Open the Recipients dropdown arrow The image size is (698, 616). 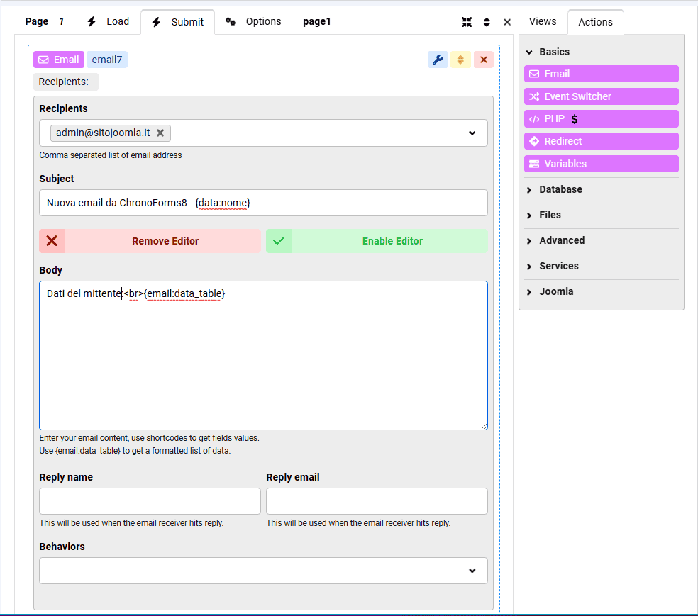point(472,133)
